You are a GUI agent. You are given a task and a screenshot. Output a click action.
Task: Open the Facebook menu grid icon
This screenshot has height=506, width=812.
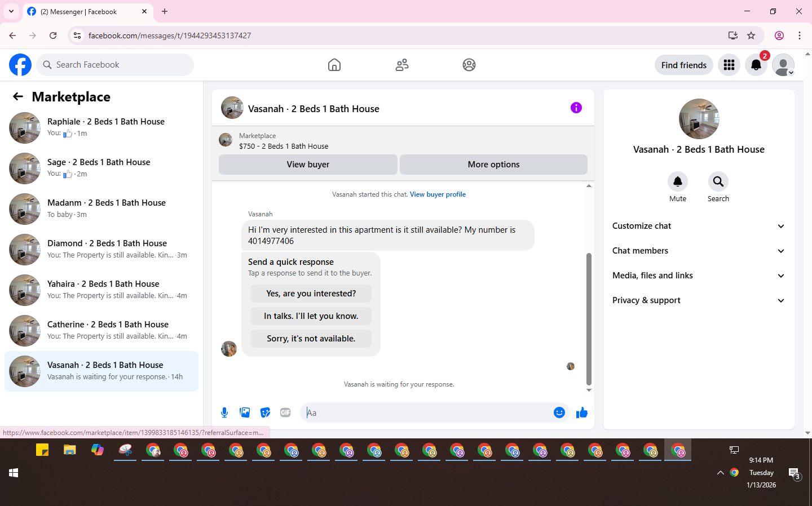tap(729, 65)
